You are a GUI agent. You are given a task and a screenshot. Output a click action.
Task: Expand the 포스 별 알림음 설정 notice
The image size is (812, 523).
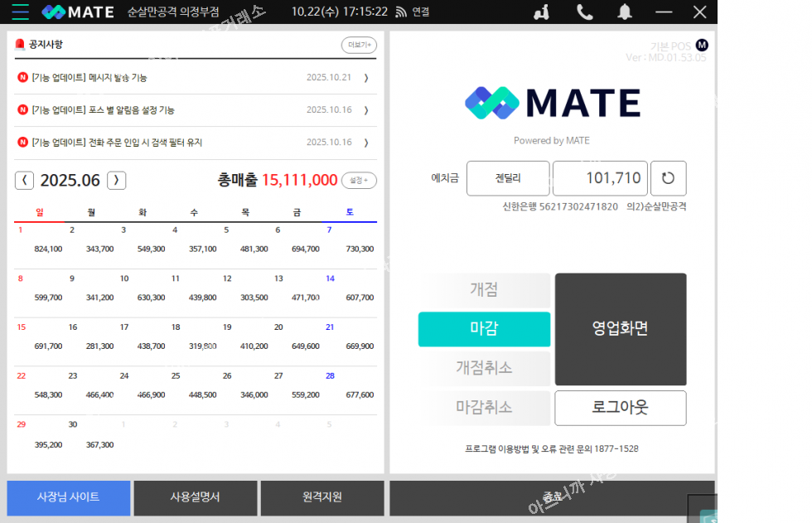click(x=365, y=110)
